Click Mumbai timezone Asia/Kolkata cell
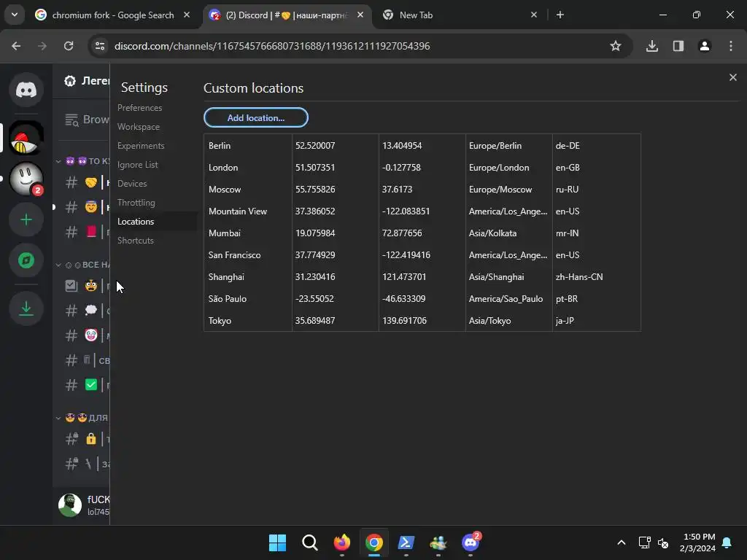Image resolution: width=747 pixels, height=560 pixels. pyautogui.click(x=508, y=233)
